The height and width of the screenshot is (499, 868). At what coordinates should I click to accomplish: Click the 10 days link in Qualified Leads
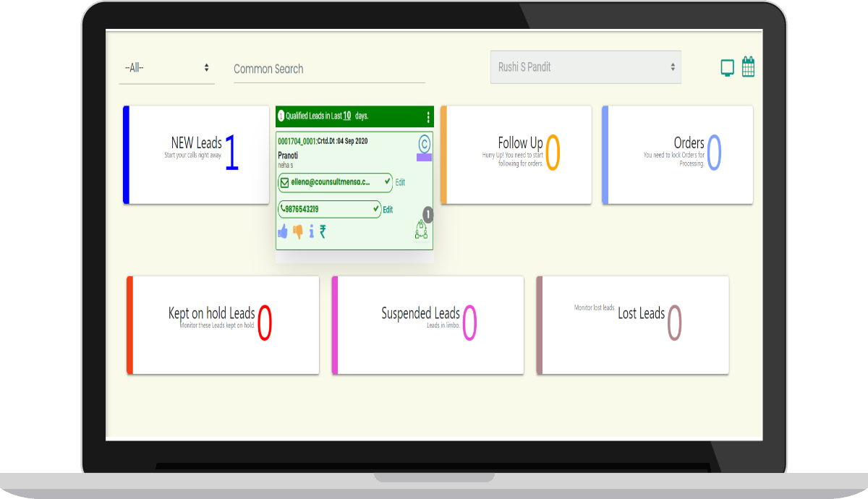(x=346, y=116)
